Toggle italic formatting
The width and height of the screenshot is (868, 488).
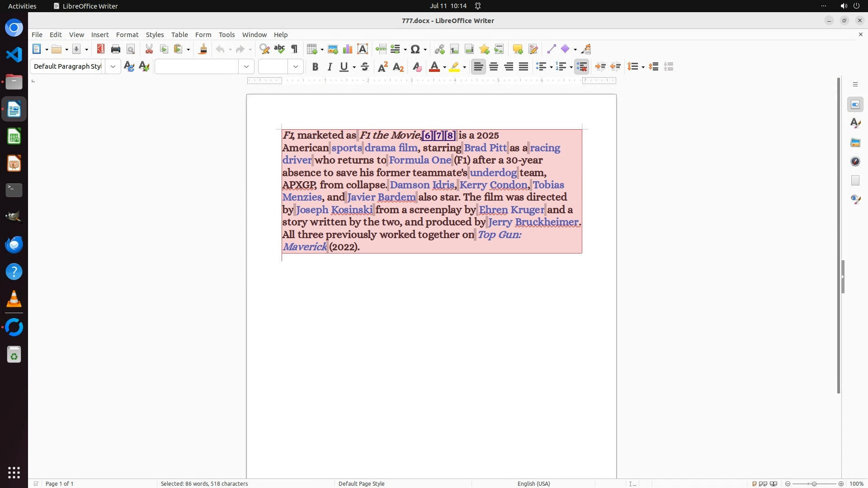coord(330,67)
